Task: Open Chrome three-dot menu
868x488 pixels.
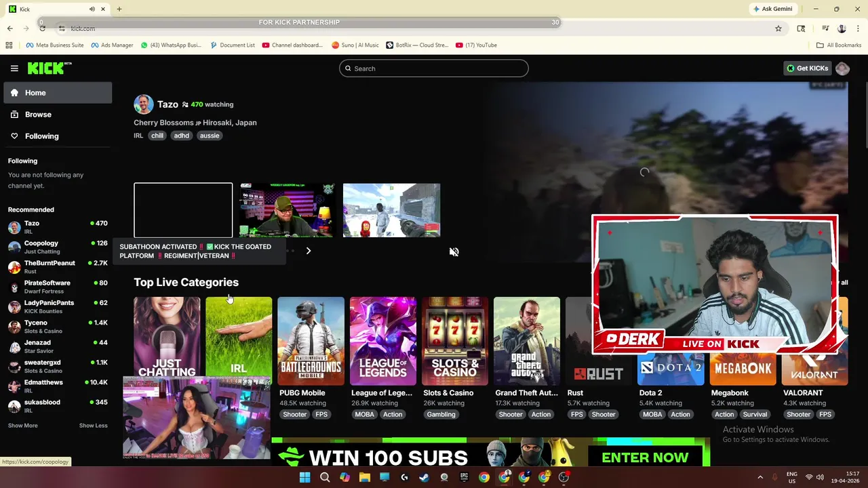Action: point(858,28)
